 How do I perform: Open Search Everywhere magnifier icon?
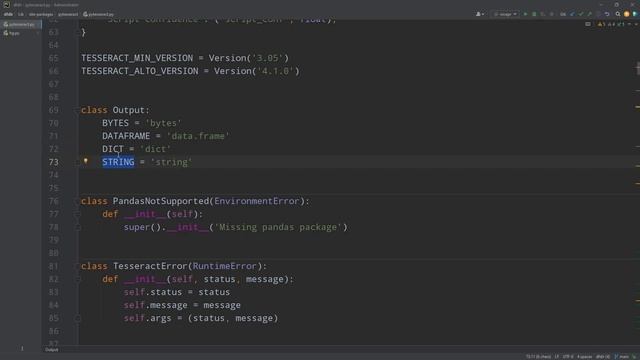click(618, 14)
